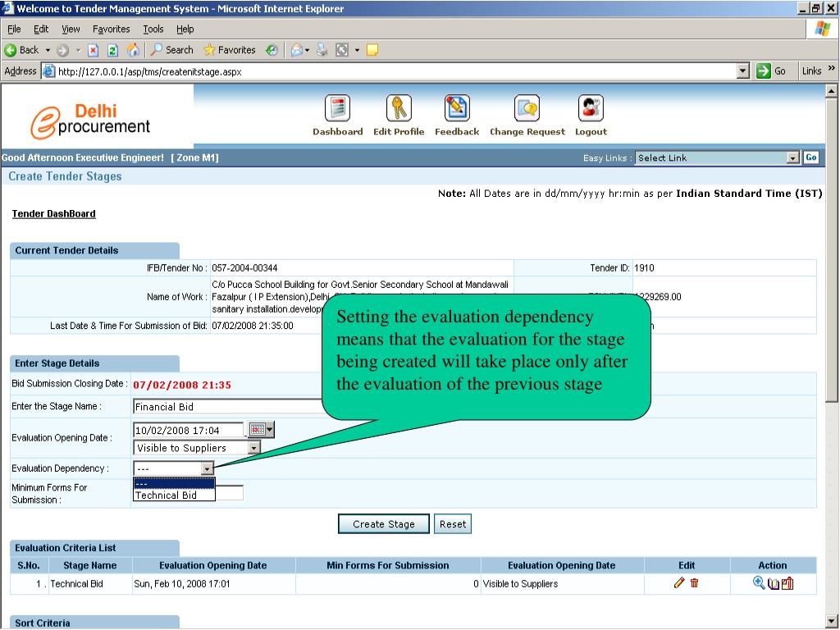Click the Logout icon
This screenshot has height=630, width=840.
(591, 108)
